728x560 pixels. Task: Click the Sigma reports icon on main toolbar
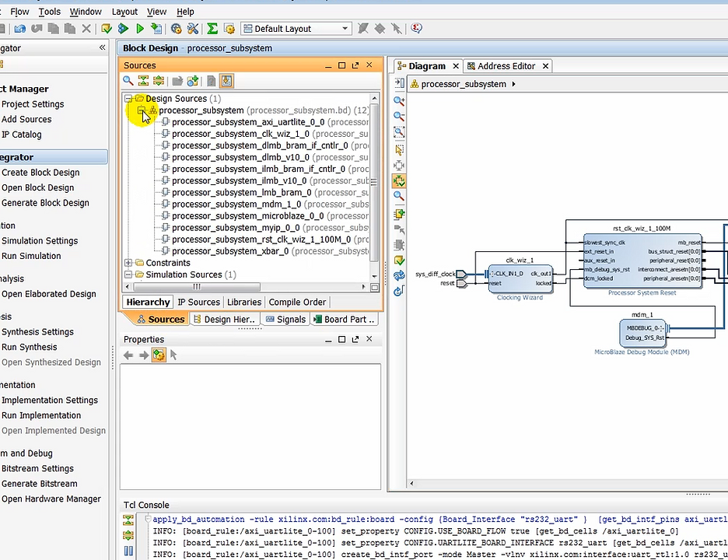pyautogui.click(x=212, y=29)
